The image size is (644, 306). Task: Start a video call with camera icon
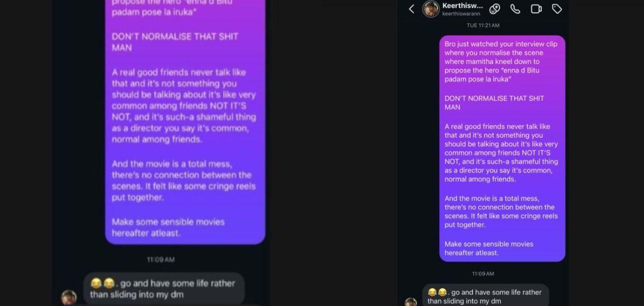536,9
